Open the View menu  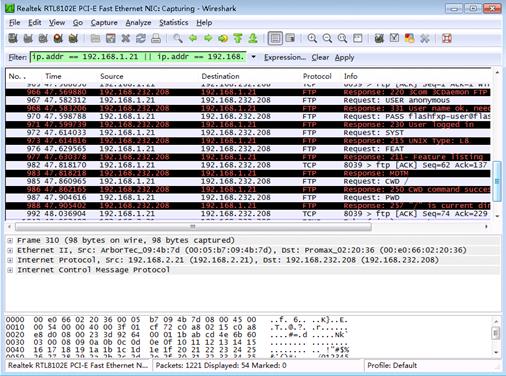tap(57, 23)
